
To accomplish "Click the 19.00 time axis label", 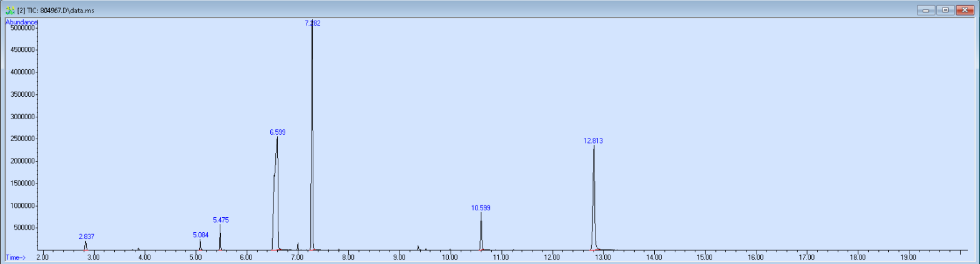I will [908, 257].
